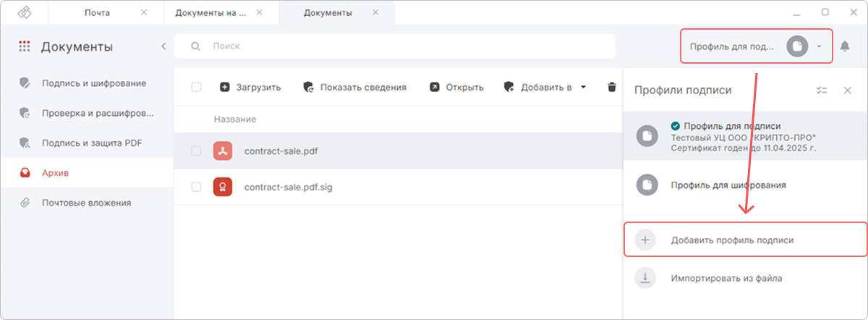Expand the Добавить в dropdown arrow
Image resolution: width=868 pixels, height=320 pixels.
pyautogui.click(x=583, y=88)
